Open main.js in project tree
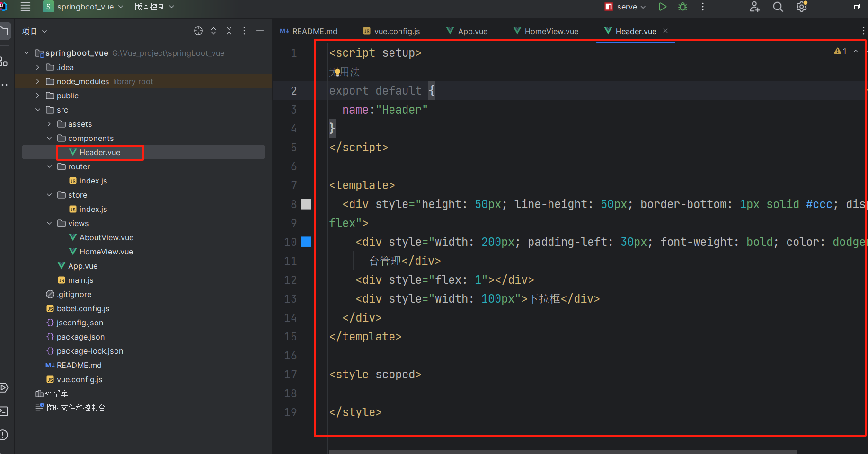The image size is (868, 454). click(x=76, y=280)
